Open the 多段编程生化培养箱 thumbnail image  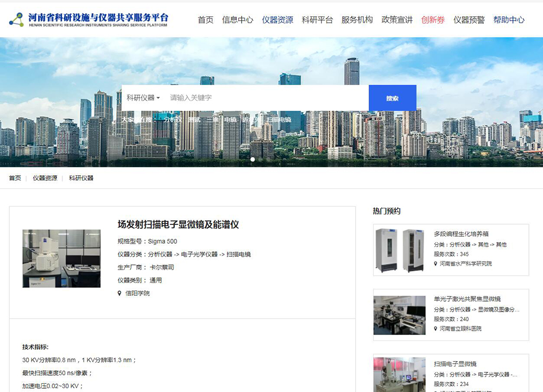coord(399,250)
